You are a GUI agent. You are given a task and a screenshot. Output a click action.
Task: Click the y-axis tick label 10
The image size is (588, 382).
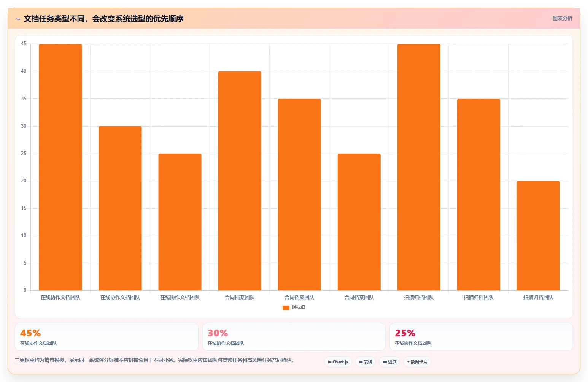[24, 236]
